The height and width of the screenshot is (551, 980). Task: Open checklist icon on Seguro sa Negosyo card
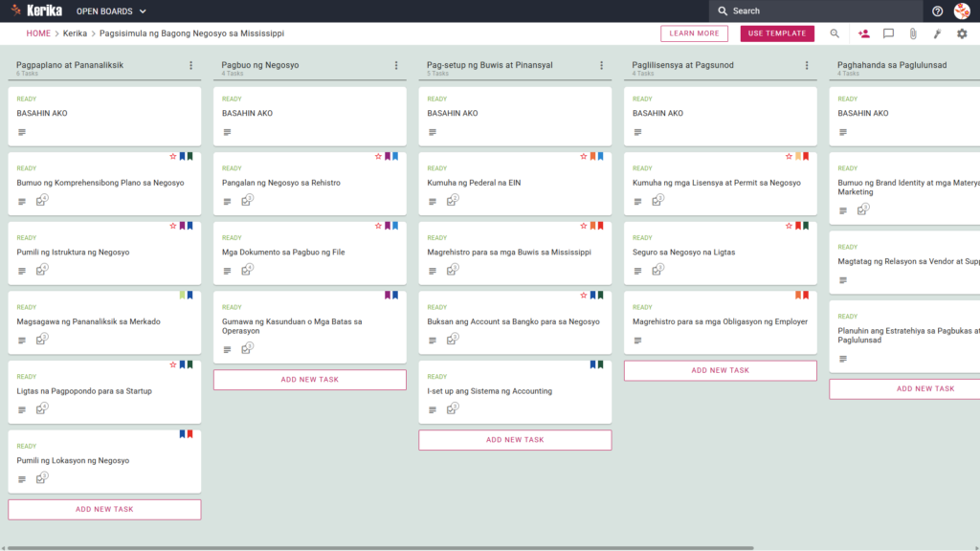coord(657,270)
